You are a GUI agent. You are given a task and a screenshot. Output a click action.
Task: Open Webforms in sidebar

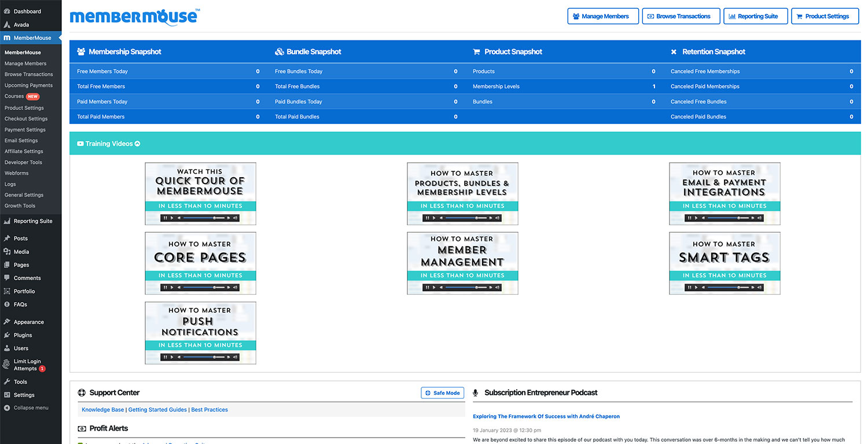pos(17,173)
